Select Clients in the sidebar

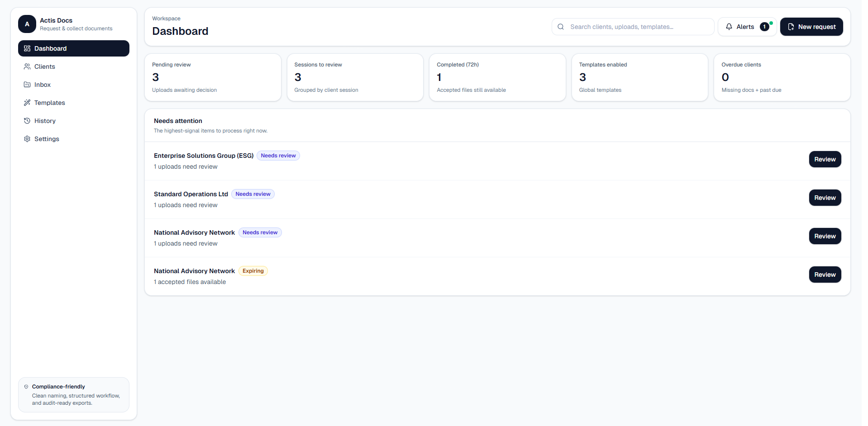click(45, 66)
